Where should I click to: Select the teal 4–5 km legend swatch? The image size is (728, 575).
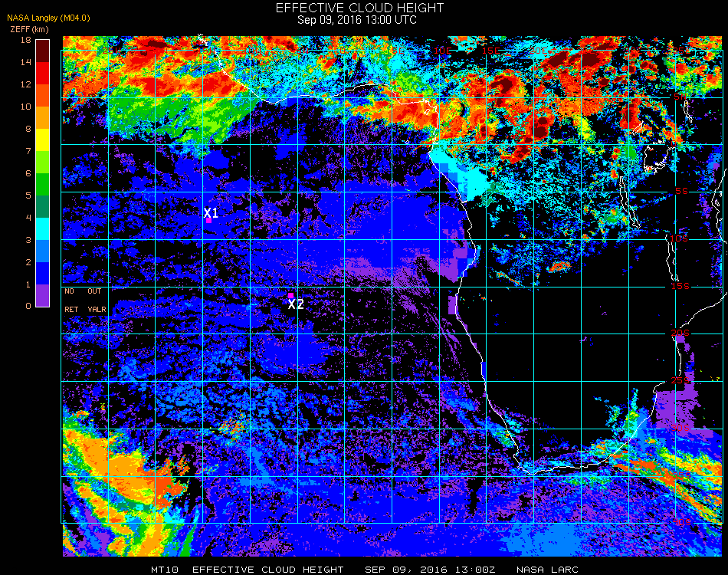pyautogui.click(x=43, y=207)
